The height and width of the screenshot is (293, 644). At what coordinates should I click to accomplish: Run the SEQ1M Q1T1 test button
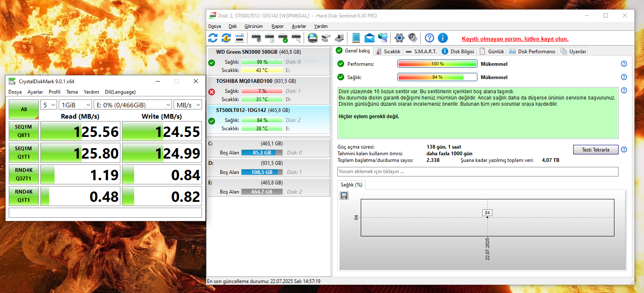tap(24, 152)
